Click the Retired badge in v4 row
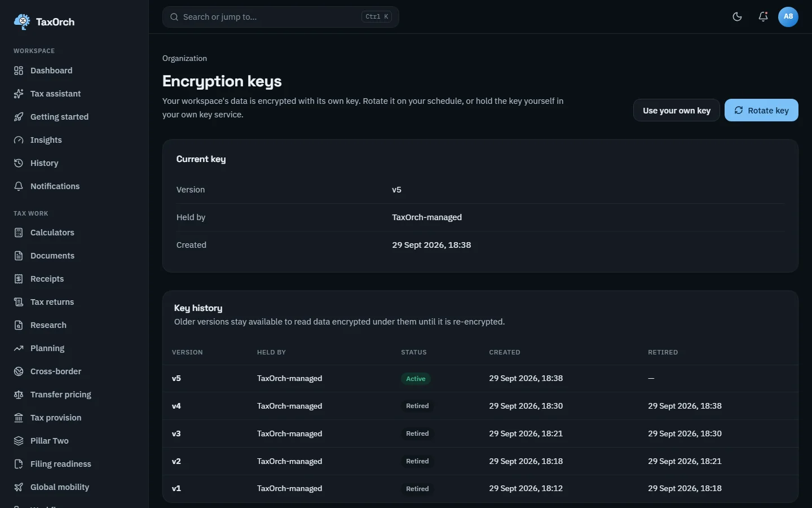Image resolution: width=812 pixels, height=508 pixels. pyautogui.click(x=417, y=406)
